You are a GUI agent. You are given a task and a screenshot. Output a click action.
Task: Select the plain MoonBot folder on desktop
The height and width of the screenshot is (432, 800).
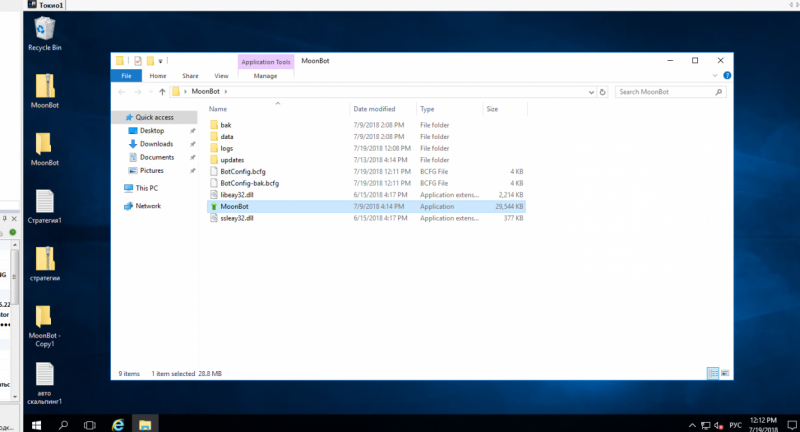click(44, 148)
